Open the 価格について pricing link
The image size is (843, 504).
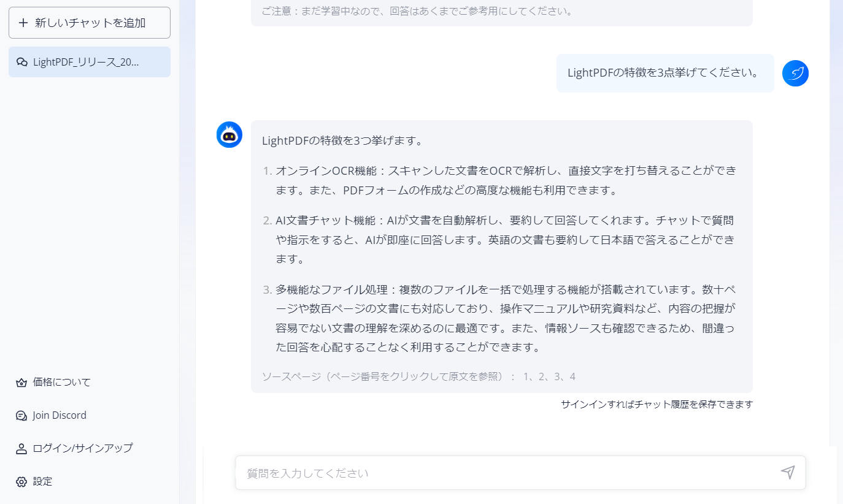[x=61, y=382]
